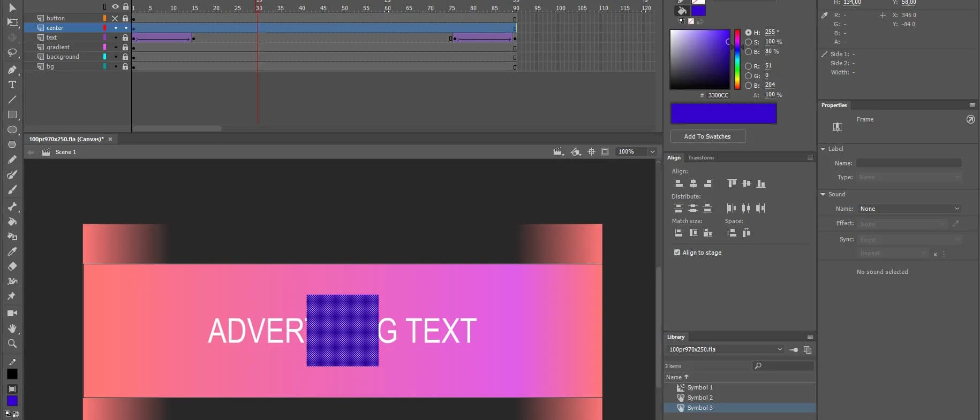980x420 pixels.
Task: Collapse the Sound section
Action: click(x=823, y=195)
